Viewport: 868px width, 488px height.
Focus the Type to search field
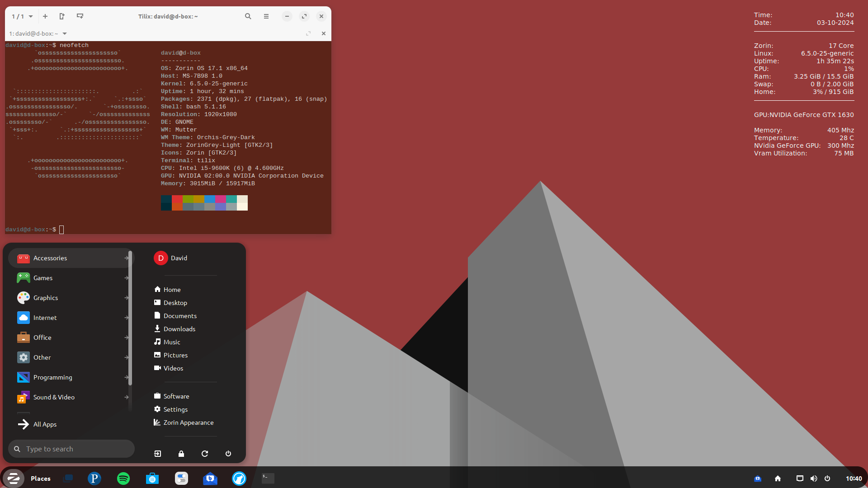tap(71, 449)
